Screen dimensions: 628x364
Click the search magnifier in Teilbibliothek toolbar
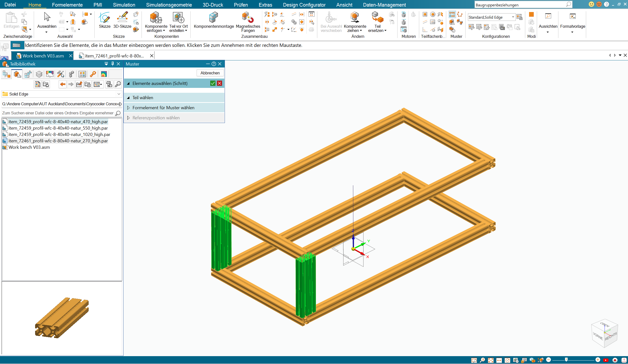tap(118, 84)
